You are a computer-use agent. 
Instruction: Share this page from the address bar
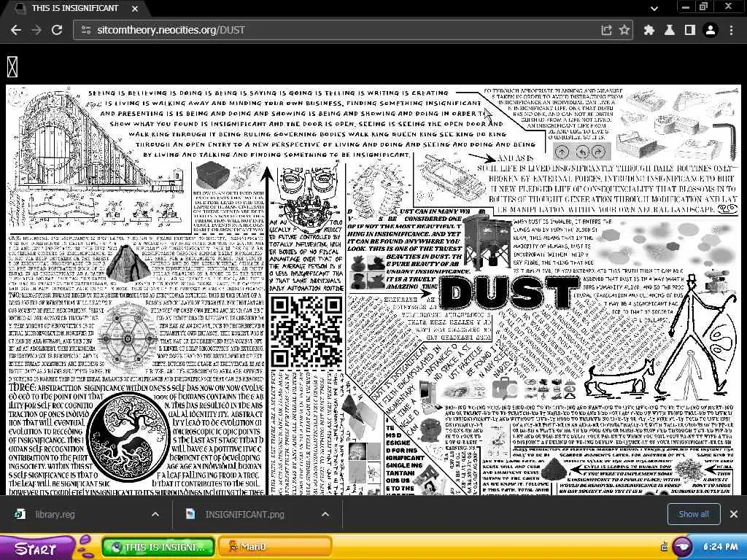point(606,30)
